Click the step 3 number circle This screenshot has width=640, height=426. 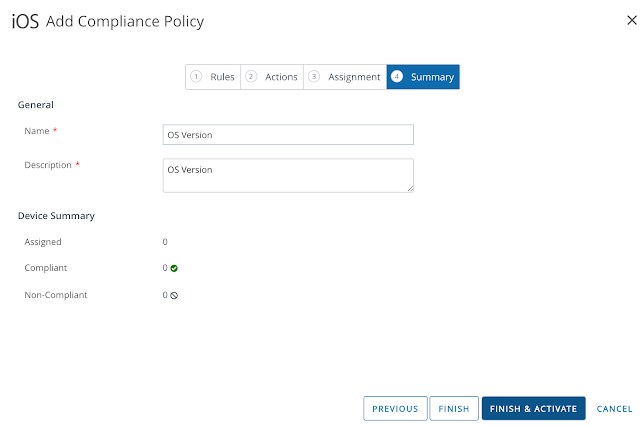click(x=314, y=77)
